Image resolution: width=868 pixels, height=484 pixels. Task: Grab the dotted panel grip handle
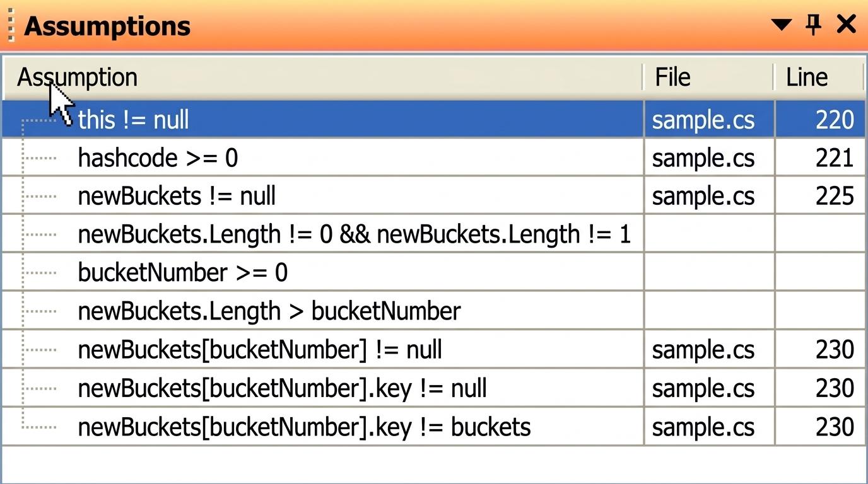click(x=9, y=26)
